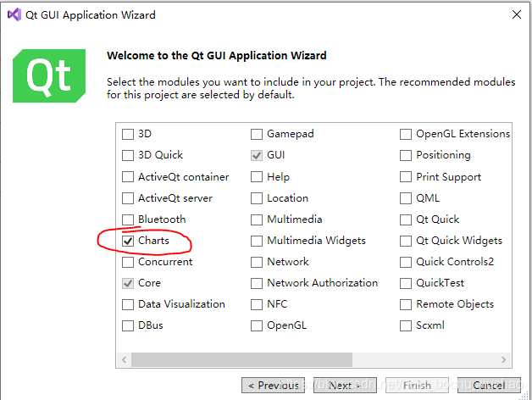Click the grayed GUI module checkbox
532x400 pixels.
pos(257,156)
